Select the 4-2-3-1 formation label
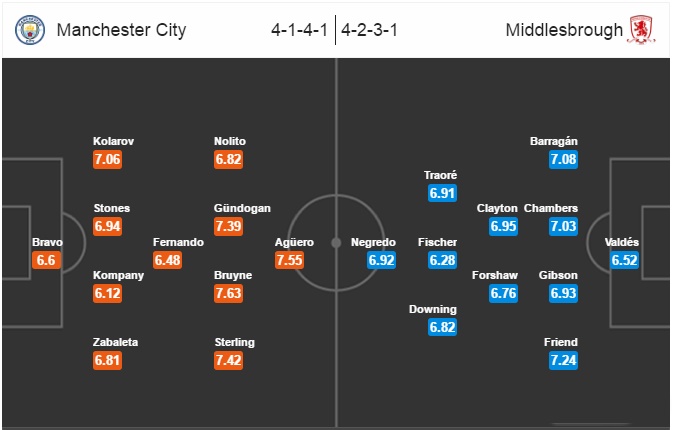 pos(370,30)
